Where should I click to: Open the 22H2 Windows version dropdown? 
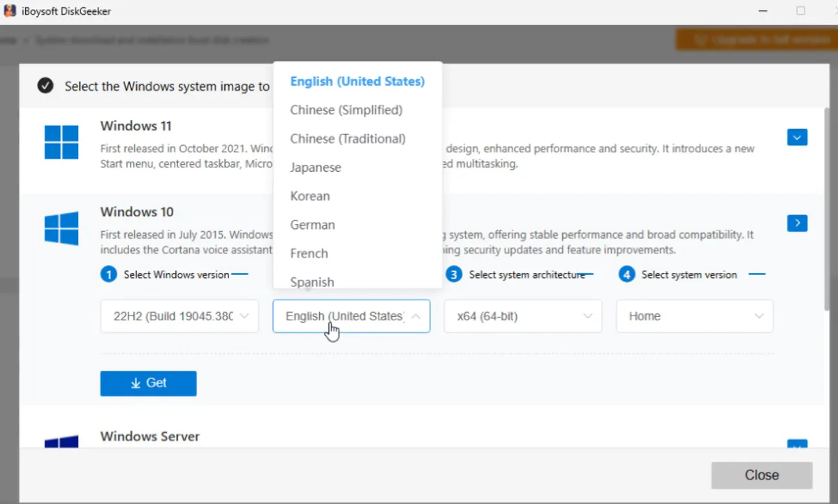[x=179, y=316]
